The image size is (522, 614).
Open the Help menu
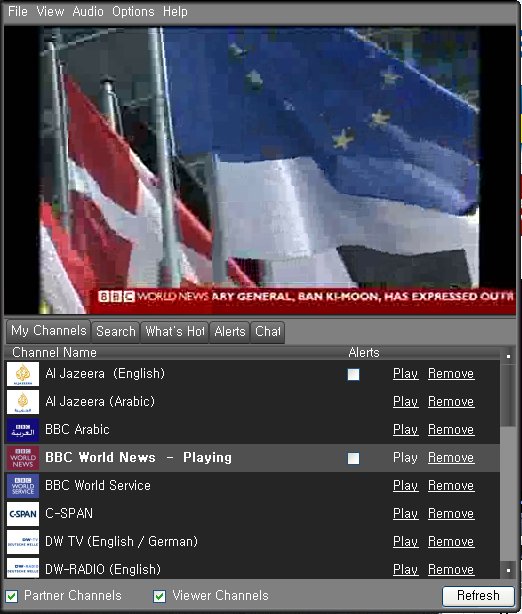point(175,12)
